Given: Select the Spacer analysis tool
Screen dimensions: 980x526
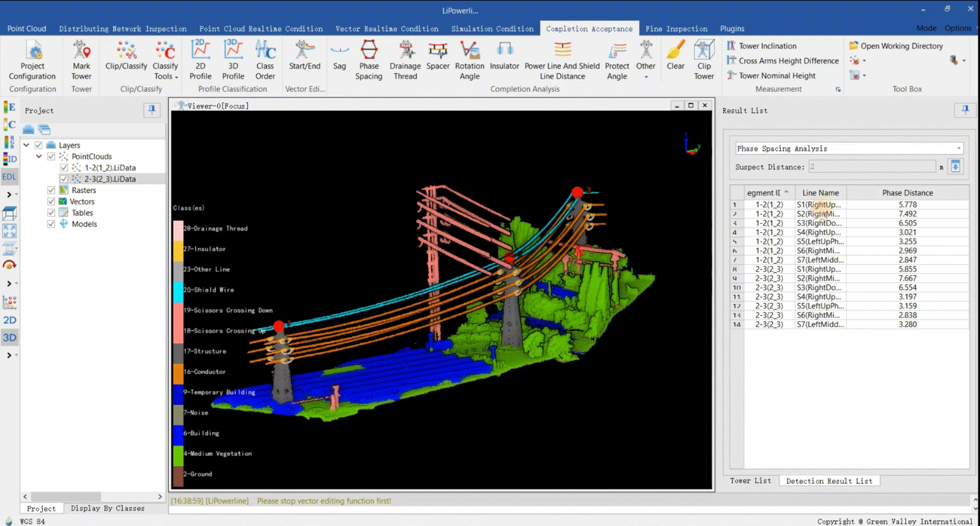Looking at the screenshot, I should point(438,56).
